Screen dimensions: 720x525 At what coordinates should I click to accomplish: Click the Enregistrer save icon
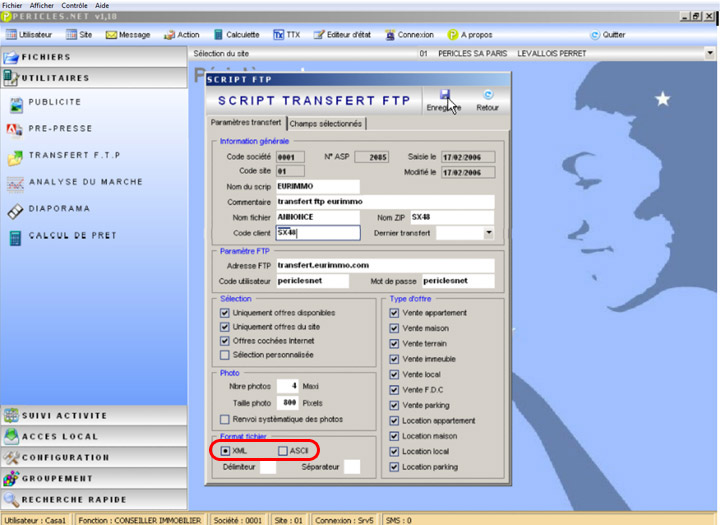click(x=444, y=96)
